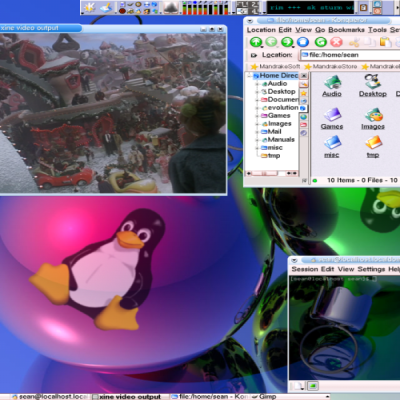
Task: Expand the Games tree node
Action: click(257, 116)
